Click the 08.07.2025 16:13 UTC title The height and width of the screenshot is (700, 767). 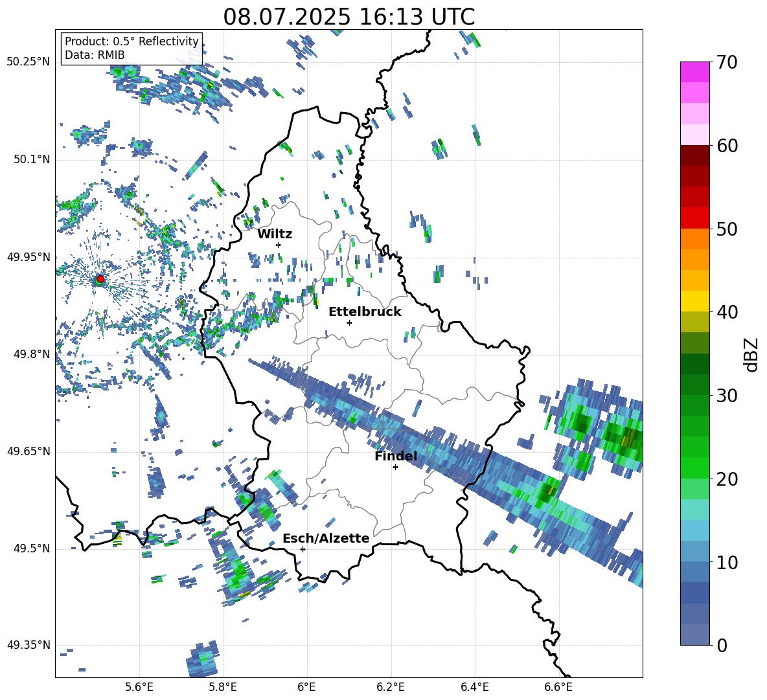349,17
